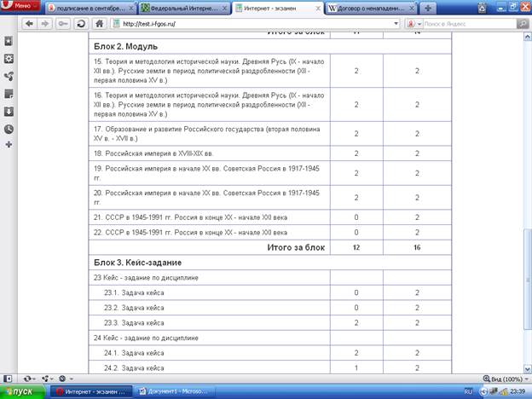Close the 'Договор о ненападени...' tab
Screen dimensions: 532x399
412,9
